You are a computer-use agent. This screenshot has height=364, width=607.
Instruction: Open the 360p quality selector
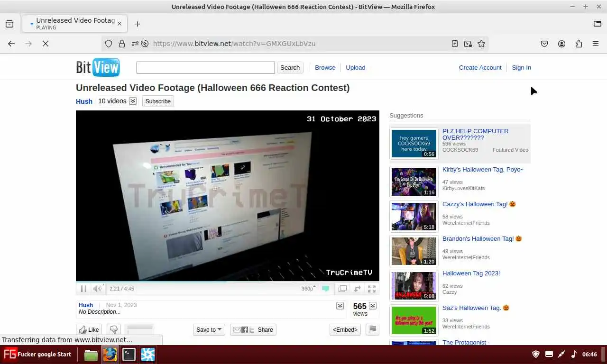pyautogui.click(x=308, y=288)
